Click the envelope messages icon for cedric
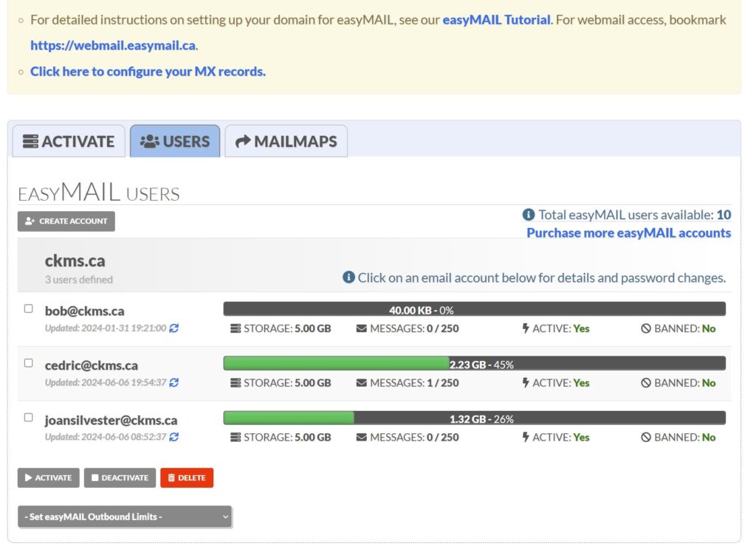 pyautogui.click(x=362, y=383)
